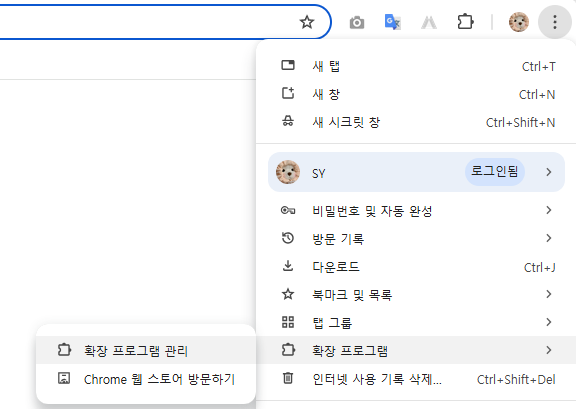Open 방문 기록 history submenu

click(x=416, y=238)
